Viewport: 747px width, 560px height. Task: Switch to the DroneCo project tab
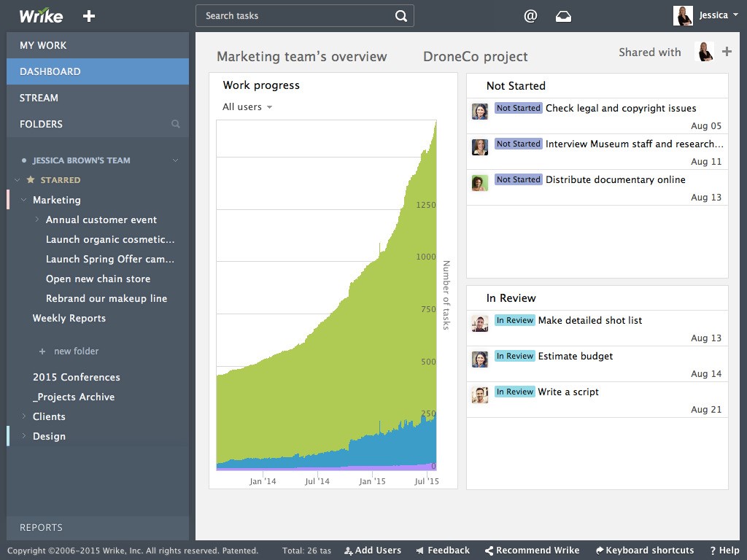475,57
